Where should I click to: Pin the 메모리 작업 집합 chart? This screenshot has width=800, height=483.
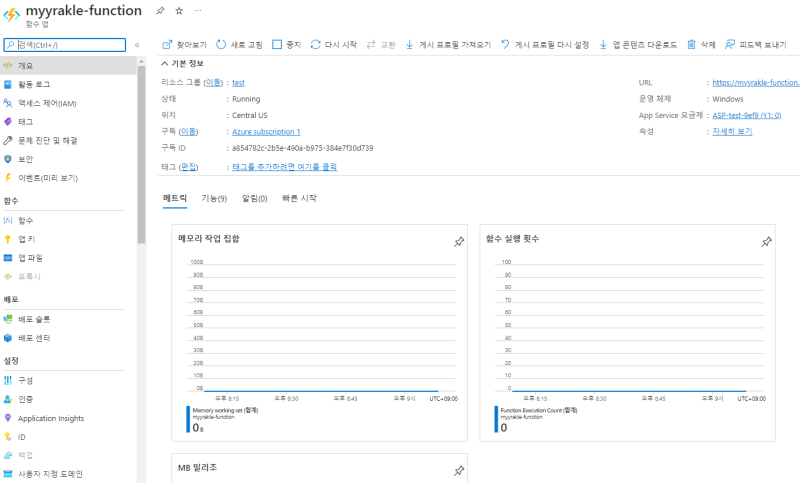[459, 242]
